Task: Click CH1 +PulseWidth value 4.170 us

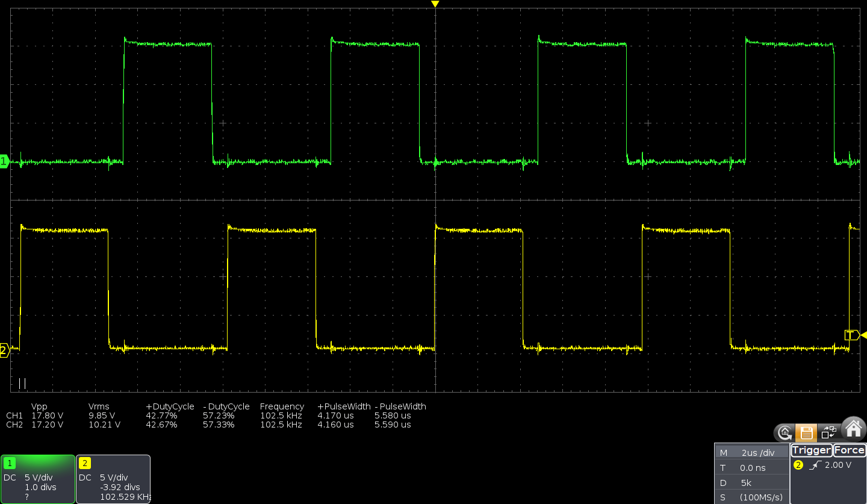Action: 335,415
